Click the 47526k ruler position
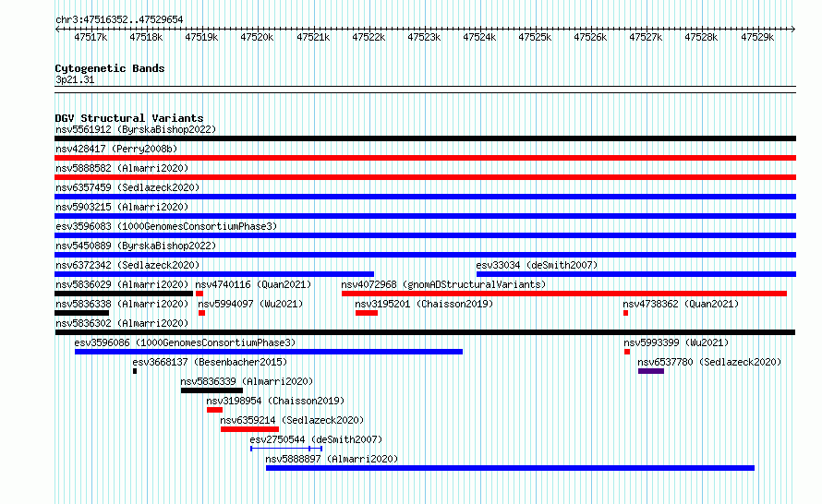 [x=590, y=37]
